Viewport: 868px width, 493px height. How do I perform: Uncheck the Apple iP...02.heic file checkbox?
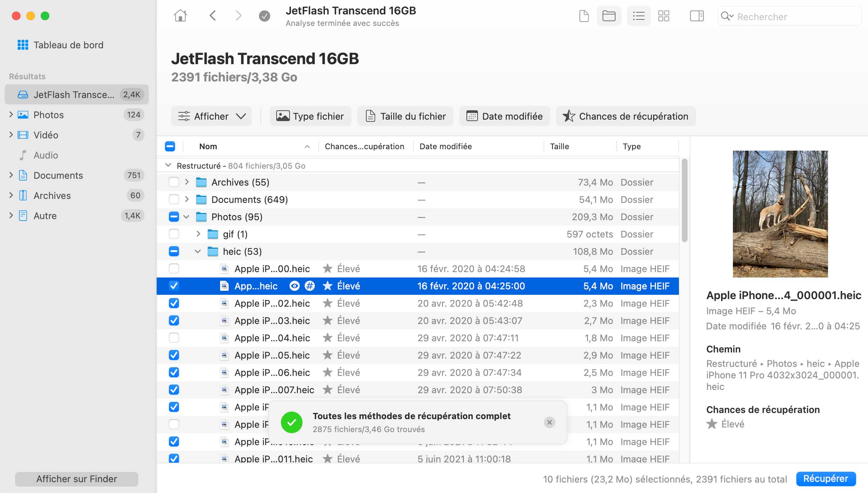(x=174, y=303)
